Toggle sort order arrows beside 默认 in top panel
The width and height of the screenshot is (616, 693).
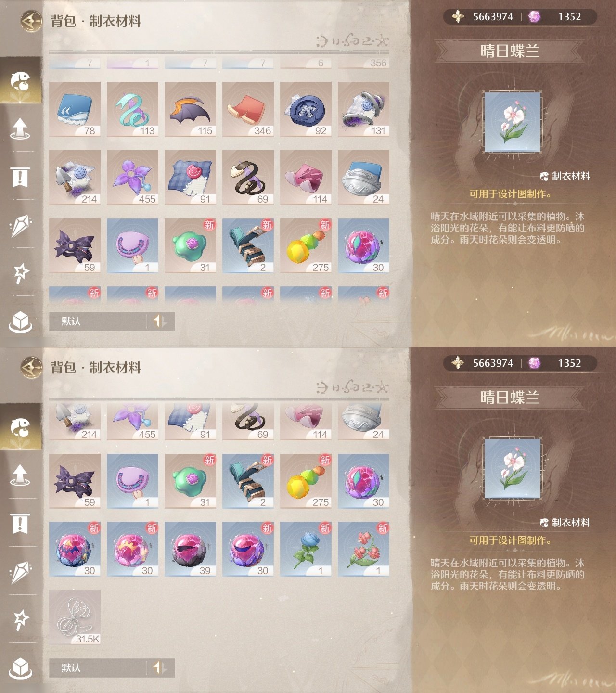pyautogui.click(x=159, y=321)
